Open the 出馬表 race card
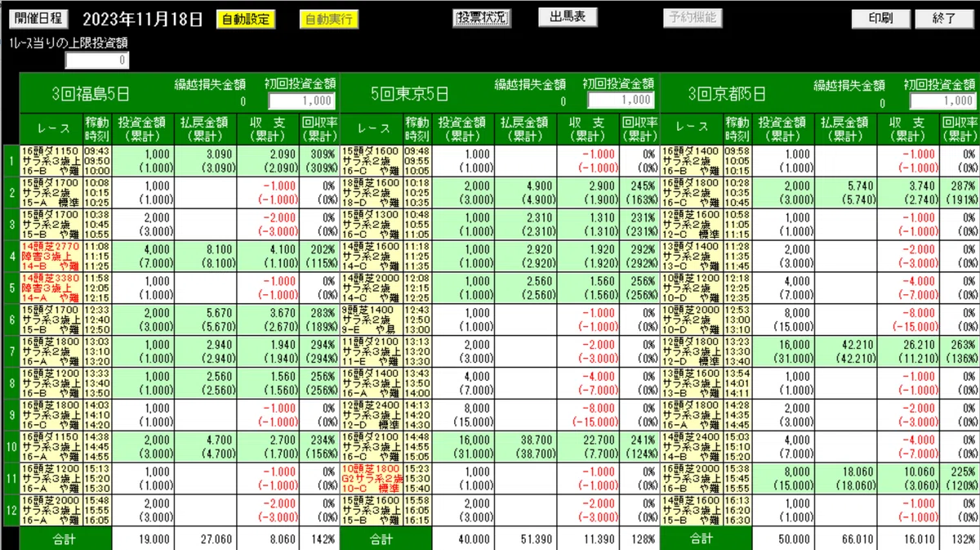Viewport: 980px width, 550px height. click(568, 17)
